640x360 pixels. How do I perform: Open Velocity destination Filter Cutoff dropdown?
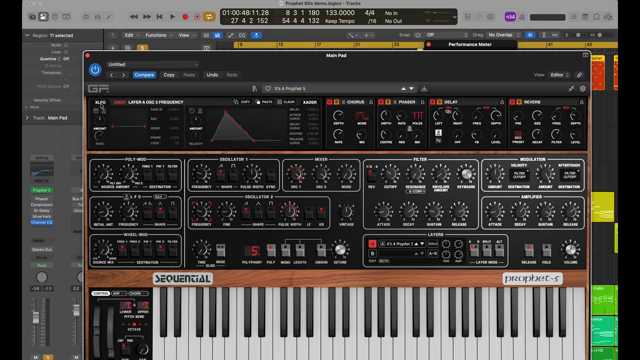coord(519,175)
